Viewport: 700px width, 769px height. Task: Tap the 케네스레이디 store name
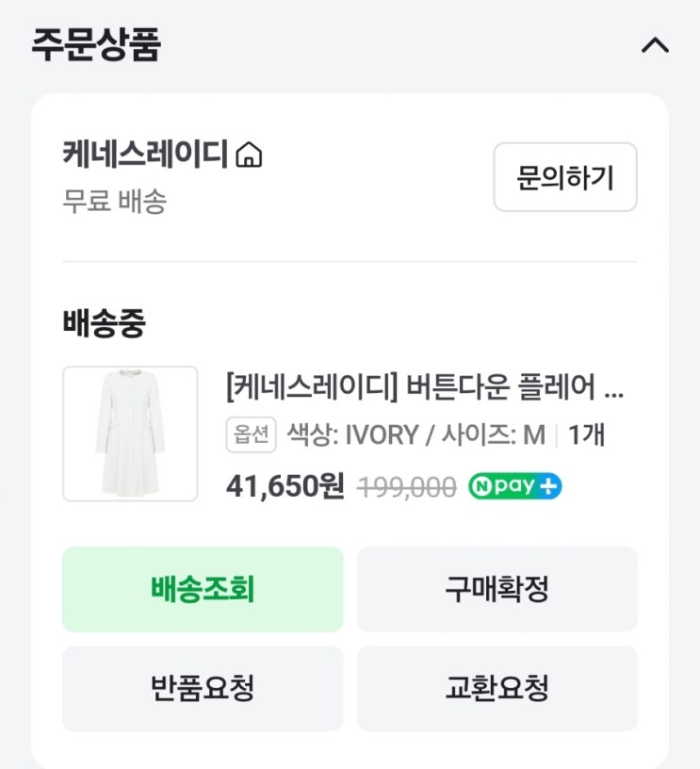(145, 153)
